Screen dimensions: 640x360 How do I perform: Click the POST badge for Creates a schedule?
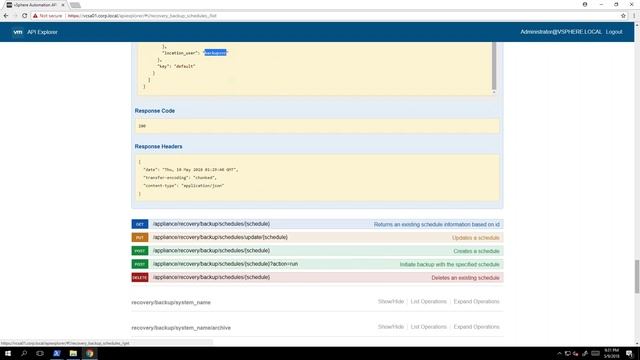pyautogui.click(x=140, y=251)
